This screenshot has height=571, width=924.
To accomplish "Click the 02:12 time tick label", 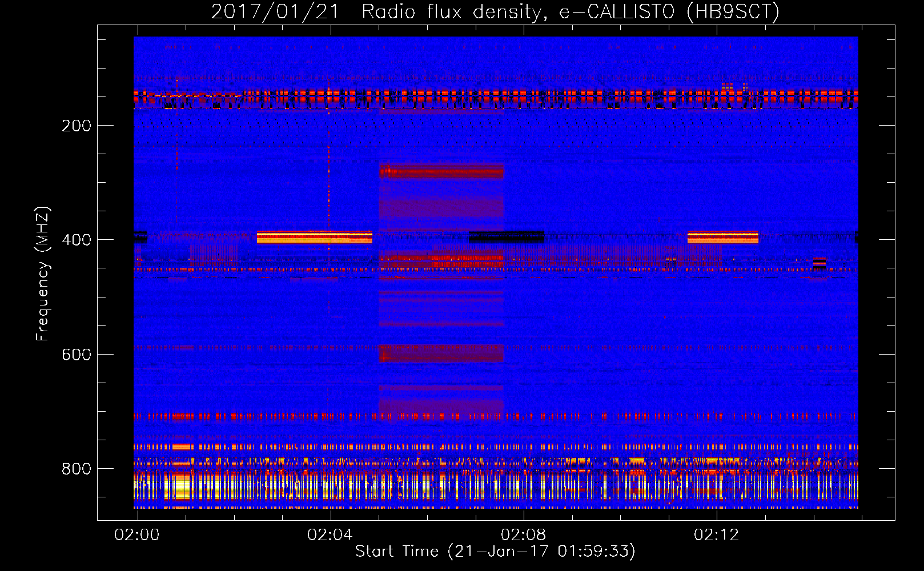I will coord(716,534).
